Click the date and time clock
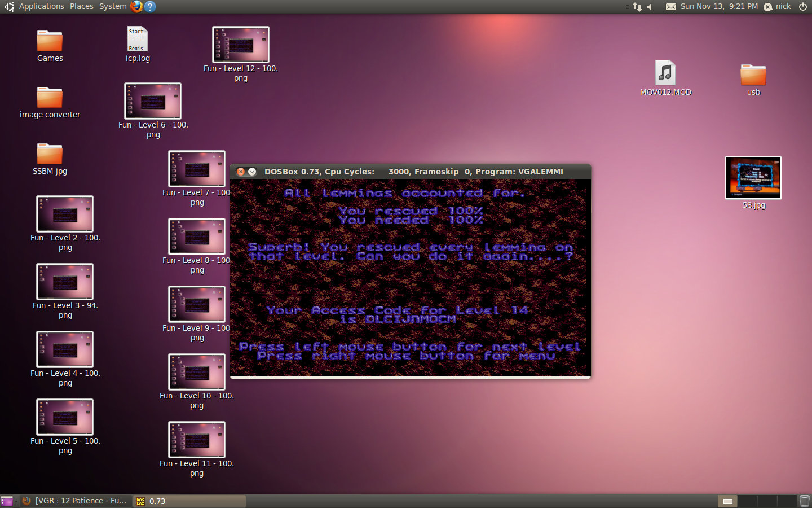The width and height of the screenshot is (812, 508). click(719, 6)
